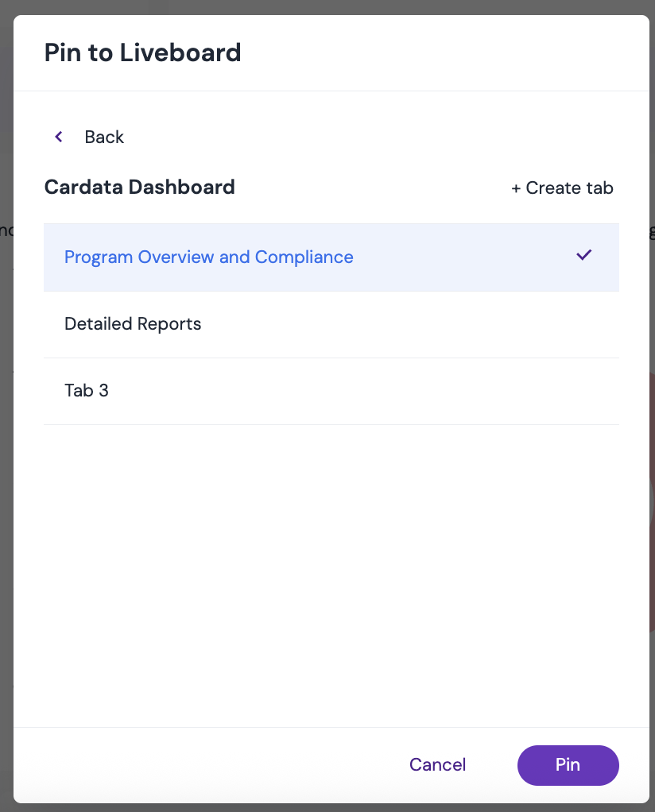The height and width of the screenshot is (812, 655).
Task: Go back using the Back label
Action: [x=104, y=137]
